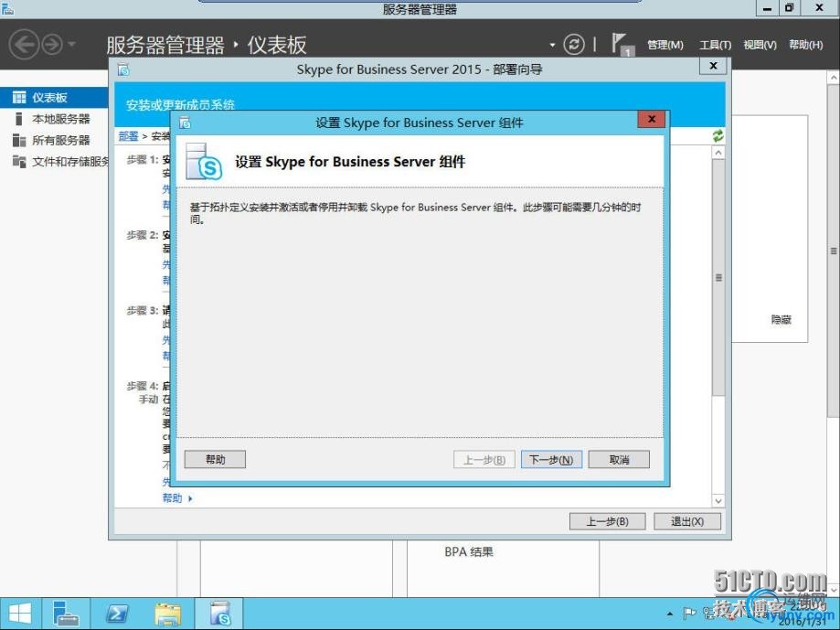This screenshot has height=630, width=840.
Task: Click the Skype server icon in dialog header
Action: tap(204, 161)
